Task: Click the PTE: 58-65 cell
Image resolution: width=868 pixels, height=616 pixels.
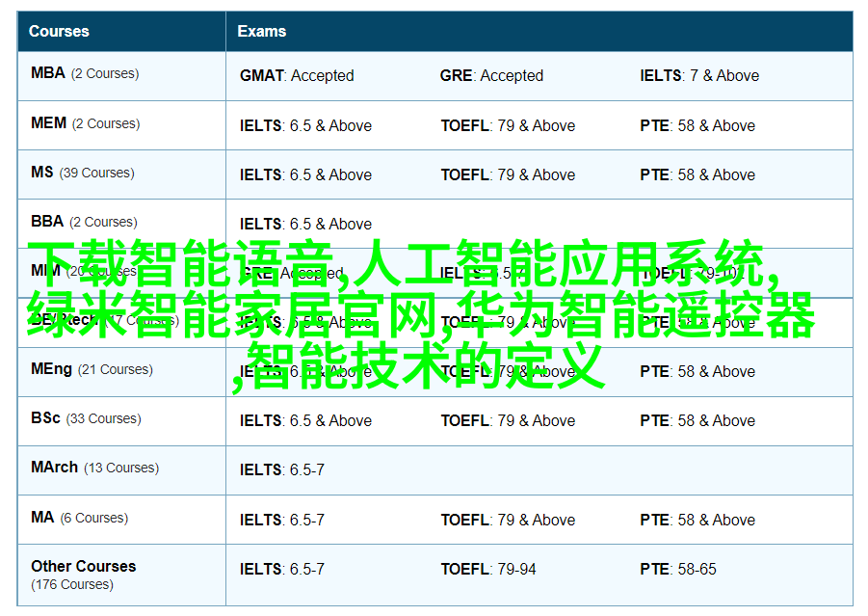Action: tap(678, 570)
